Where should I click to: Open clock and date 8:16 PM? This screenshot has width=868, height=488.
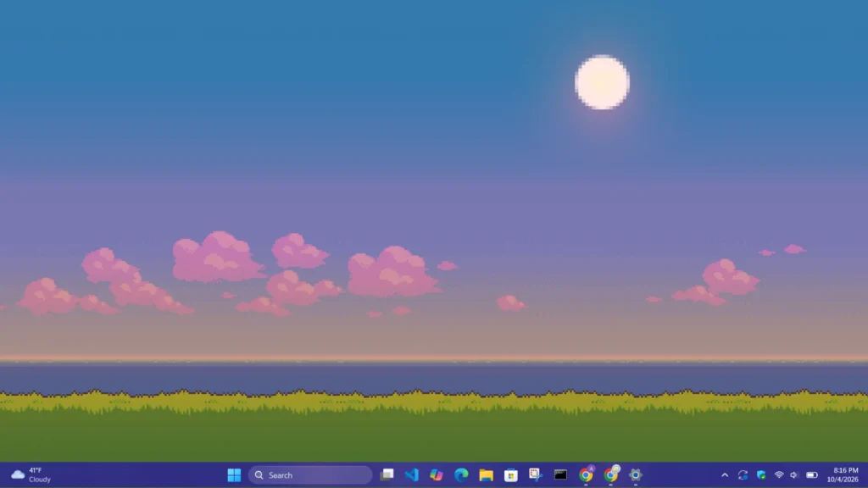(x=843, y=474)
